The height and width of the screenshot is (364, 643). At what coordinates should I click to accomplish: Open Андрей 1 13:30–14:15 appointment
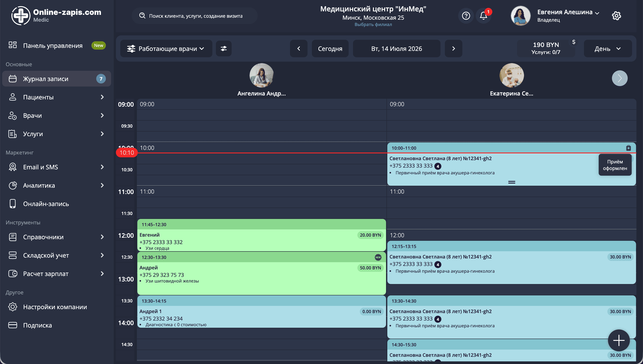pyautogui.click(x=261, y=312)
